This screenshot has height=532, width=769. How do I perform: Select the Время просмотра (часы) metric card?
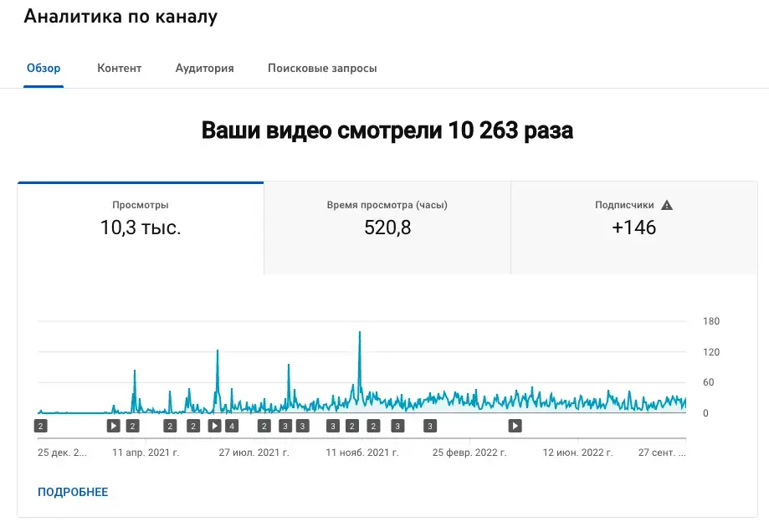[x=387, y=217]
